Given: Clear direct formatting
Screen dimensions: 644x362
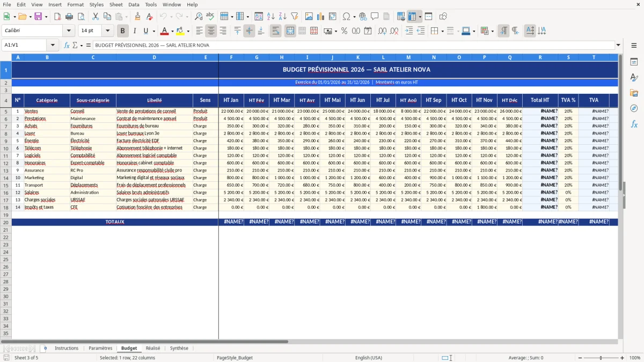Looking at the screenshot, I should (149, 17).
